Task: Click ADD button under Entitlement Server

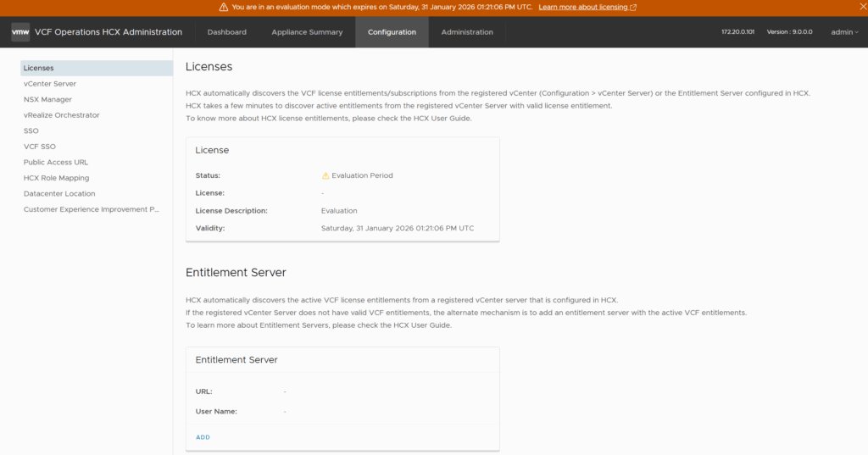Action: [203, 437]
